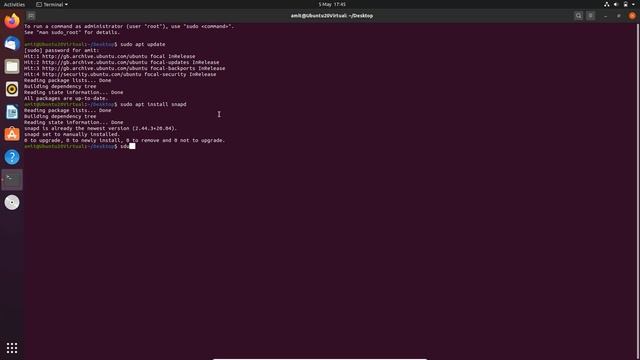Open the Files manager dock icon

[12, 66]
